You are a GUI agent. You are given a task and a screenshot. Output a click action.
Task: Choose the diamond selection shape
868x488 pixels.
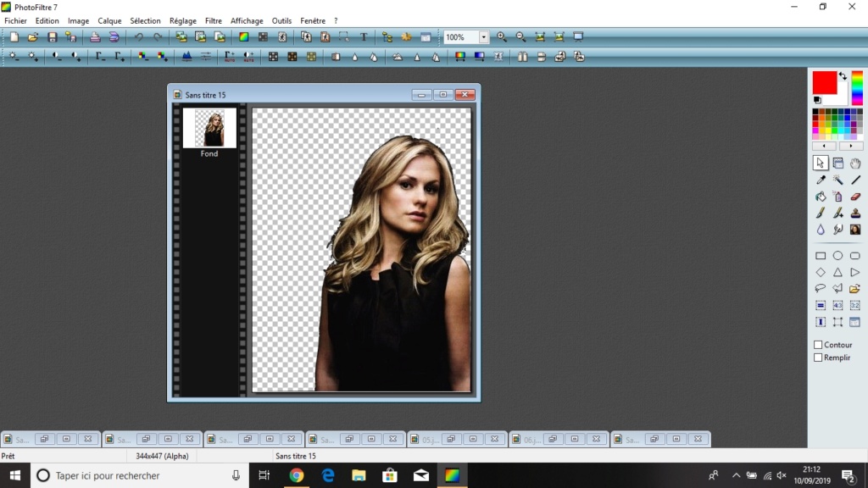(x=821, y=272)
